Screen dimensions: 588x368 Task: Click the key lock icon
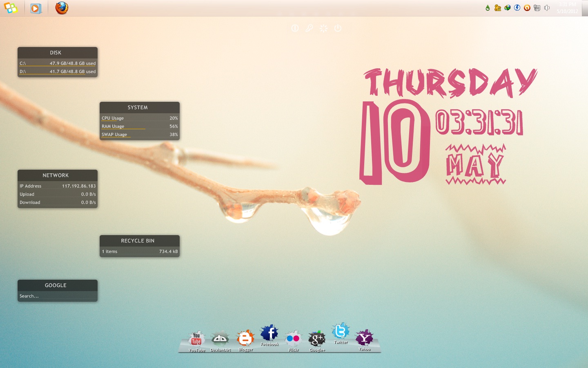pyautogui.click(x=309, y=28)
